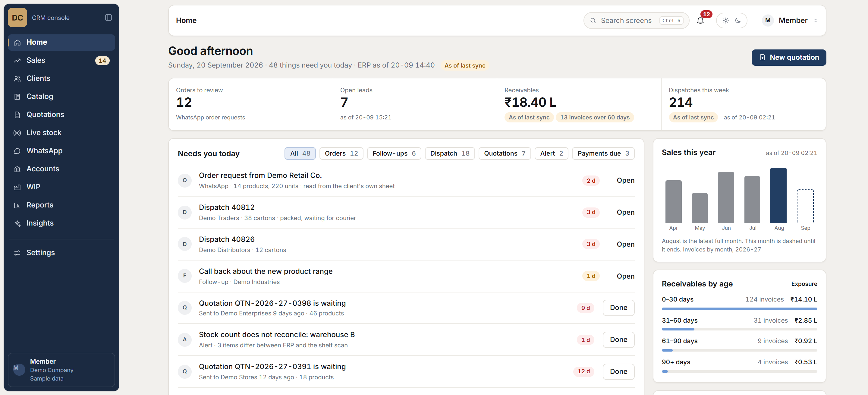Select the All 48 filter tab
The image size is (868, 395).
300,153
